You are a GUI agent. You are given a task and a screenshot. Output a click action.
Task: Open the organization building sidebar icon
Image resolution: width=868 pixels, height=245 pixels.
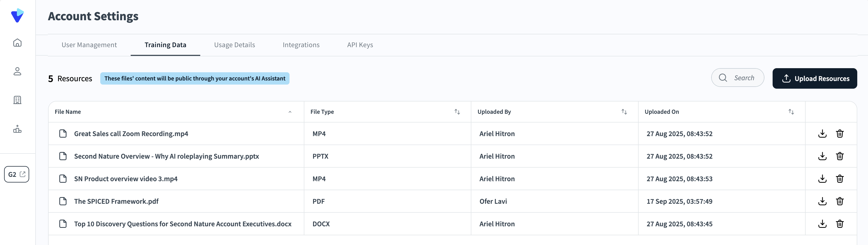click(x=17, y=100)
